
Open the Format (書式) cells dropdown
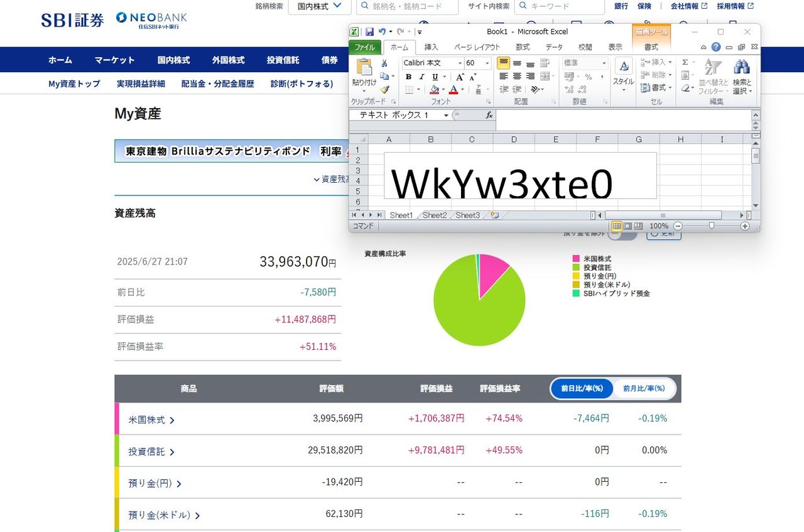tap(657, 88)
